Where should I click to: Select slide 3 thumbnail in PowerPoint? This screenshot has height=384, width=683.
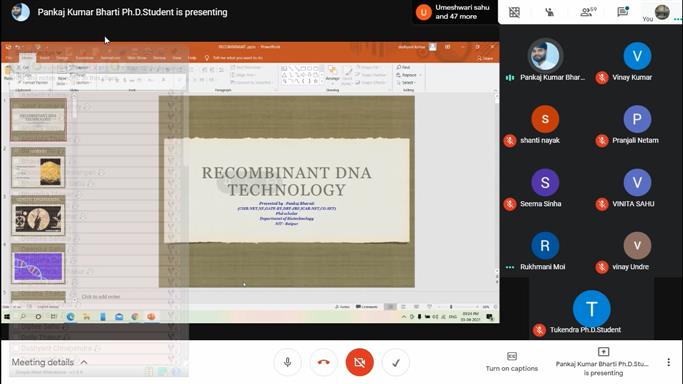[x=38, y=216]
